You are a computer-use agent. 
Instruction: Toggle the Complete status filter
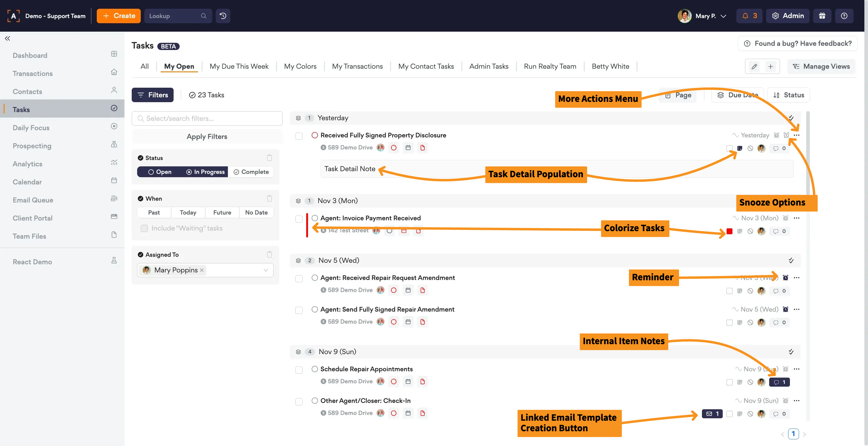tap(251, 172)
